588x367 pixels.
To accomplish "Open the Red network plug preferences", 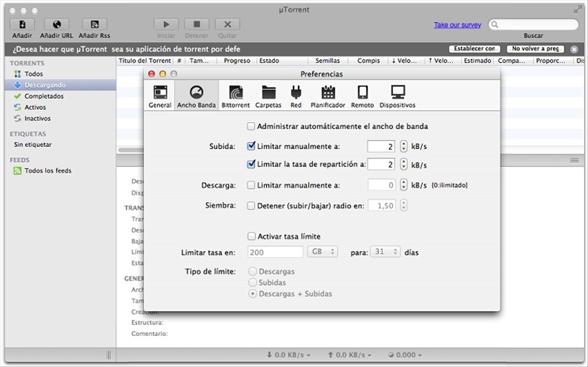I will point(296,96).
